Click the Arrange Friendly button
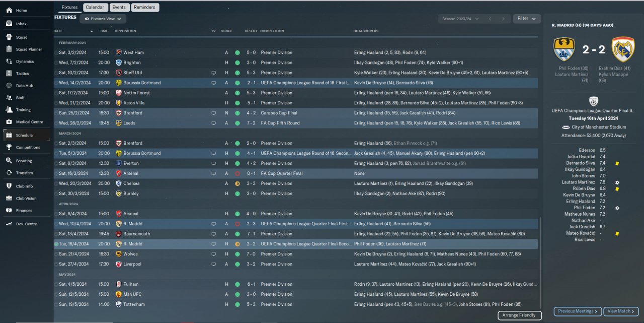Image resolution: width=644 pixels, height=323 pixels. pyautogui.click(x=520, y=315)
